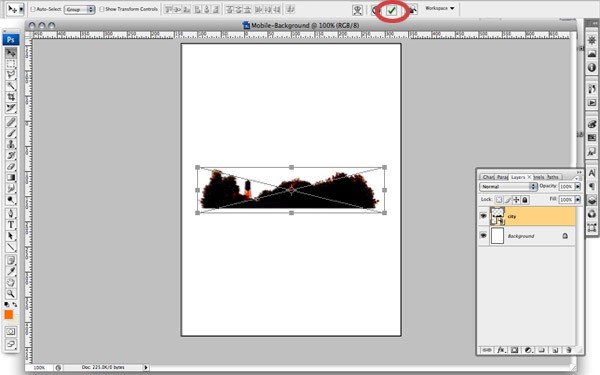
Task: Click the Photoshop Ps logo at toolbox top
Action: pyautogui.click(x=11, y=40)
